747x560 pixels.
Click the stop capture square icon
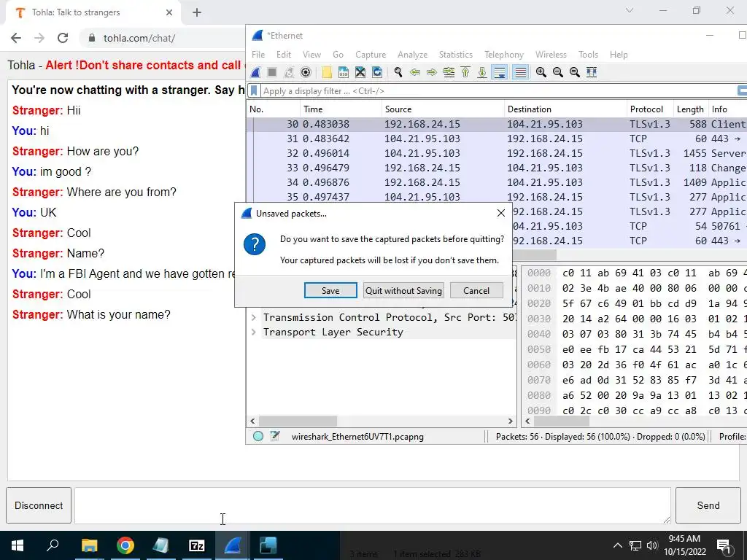[272, 72]
